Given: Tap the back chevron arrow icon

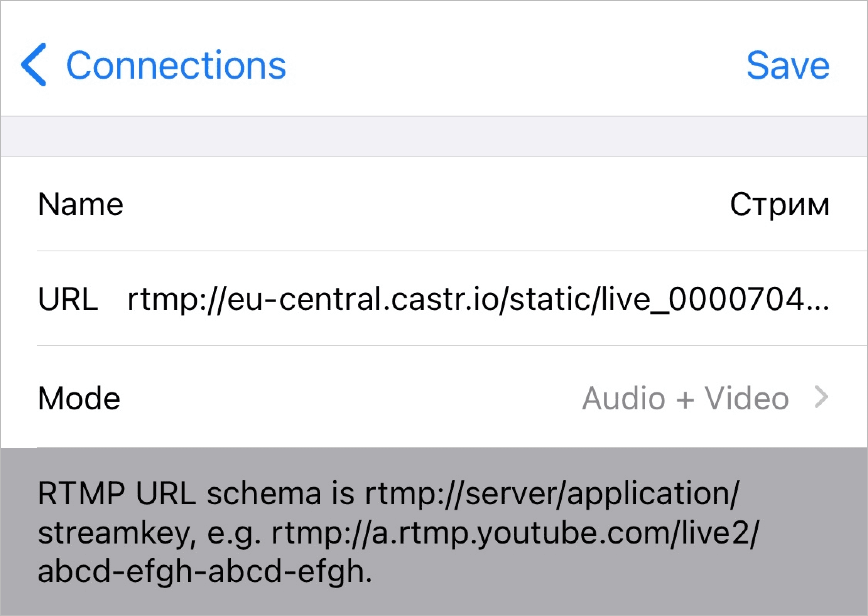Looking at the screenshot, I should pyautogui.click(x=34, y=65).
